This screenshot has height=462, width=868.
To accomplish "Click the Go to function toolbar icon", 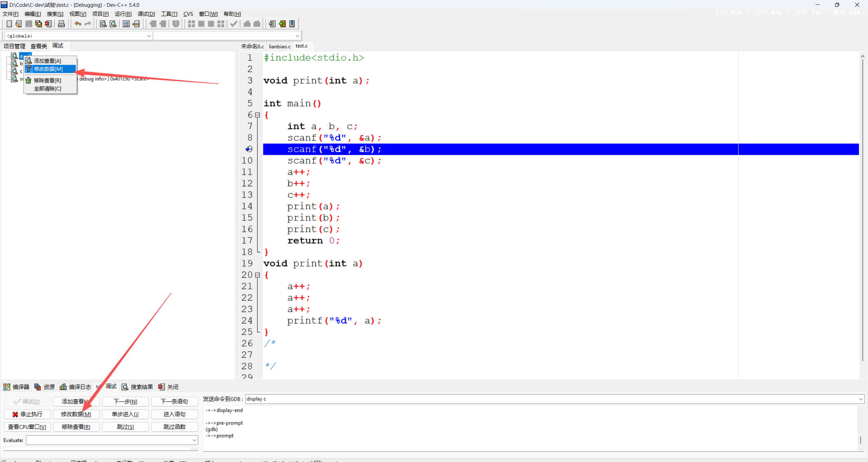I will pyautogui.click(x=126, y=24).
